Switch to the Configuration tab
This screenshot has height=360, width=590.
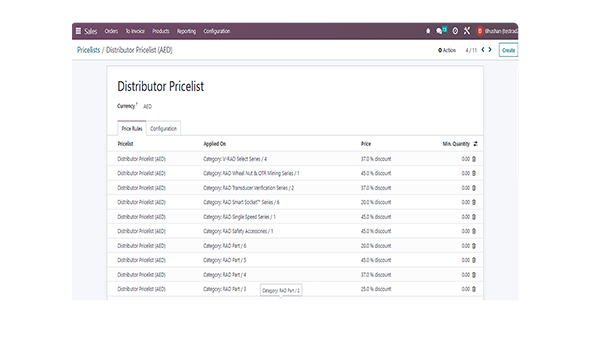[163, 128]
